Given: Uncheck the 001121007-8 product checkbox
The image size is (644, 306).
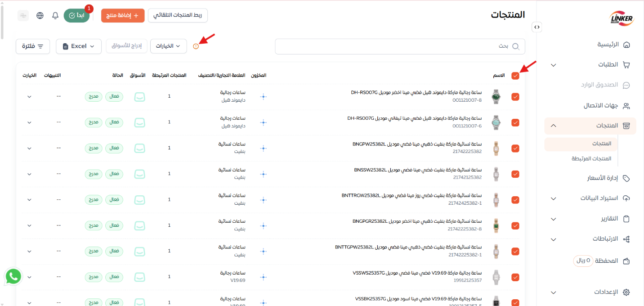Looking at the screenshot, I should (515, 97).
